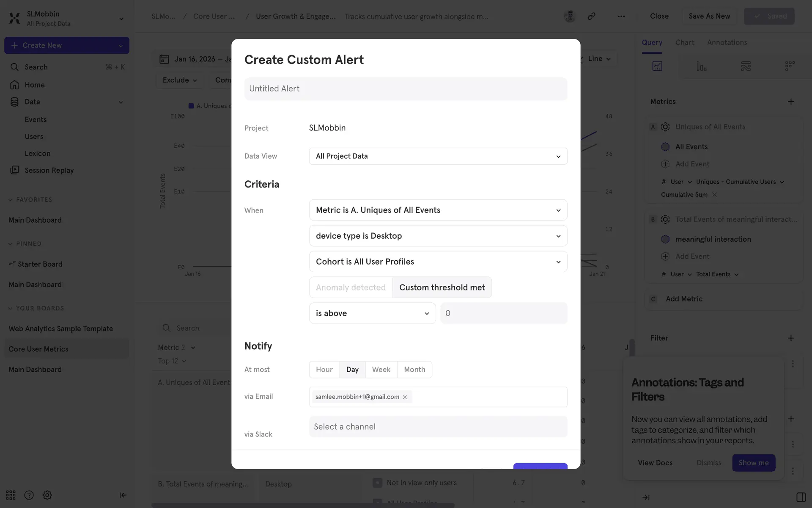Switch to the Annotations tab
The width and height of the screenshot is (812, 508).
pos(727,42)
